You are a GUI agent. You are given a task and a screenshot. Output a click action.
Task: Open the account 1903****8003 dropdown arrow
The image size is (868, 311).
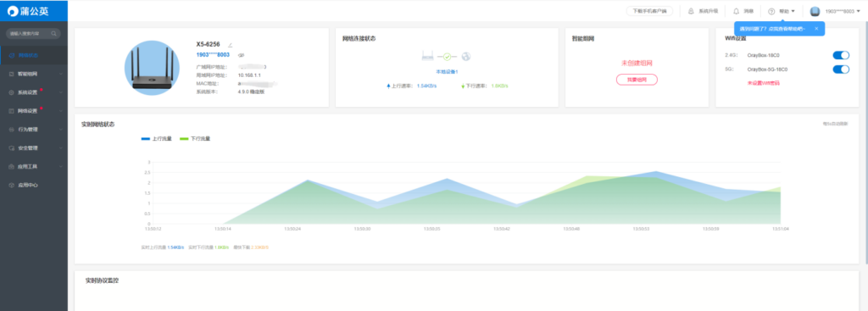click(x=859, y=11)
